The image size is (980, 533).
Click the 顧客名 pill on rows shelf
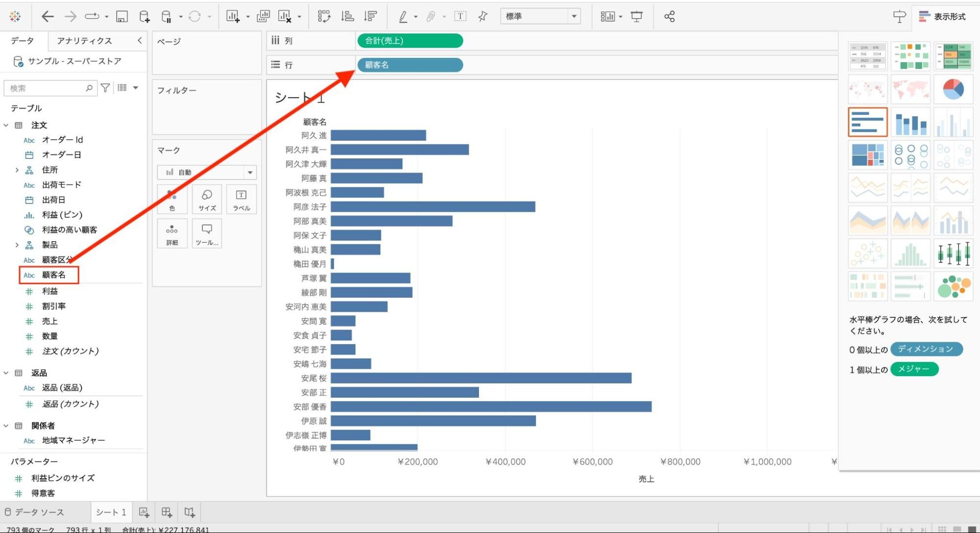(410, 65)
